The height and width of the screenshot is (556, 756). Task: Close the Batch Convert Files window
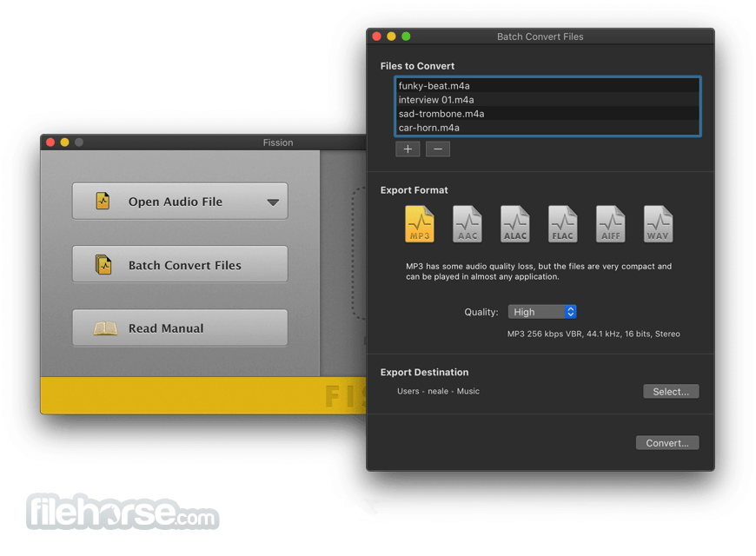(377, 36)
